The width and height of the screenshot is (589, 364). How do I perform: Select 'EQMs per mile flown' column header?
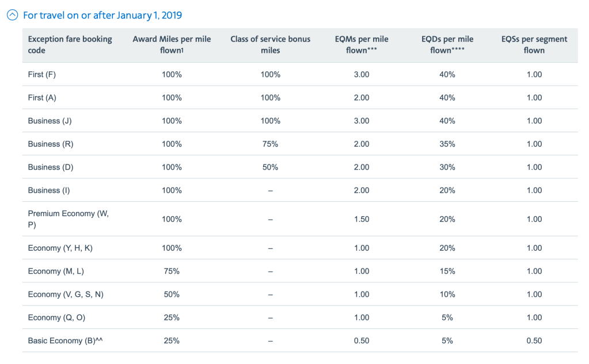point(361,45)
